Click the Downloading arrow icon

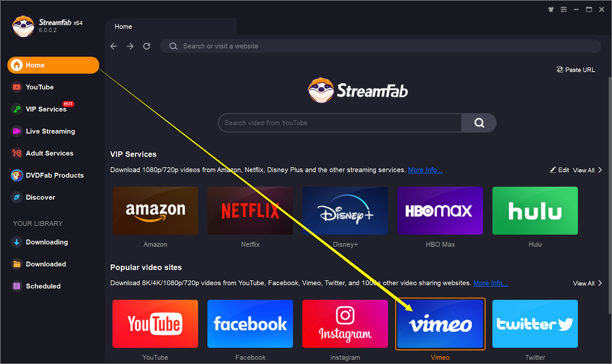click(17, 242)
